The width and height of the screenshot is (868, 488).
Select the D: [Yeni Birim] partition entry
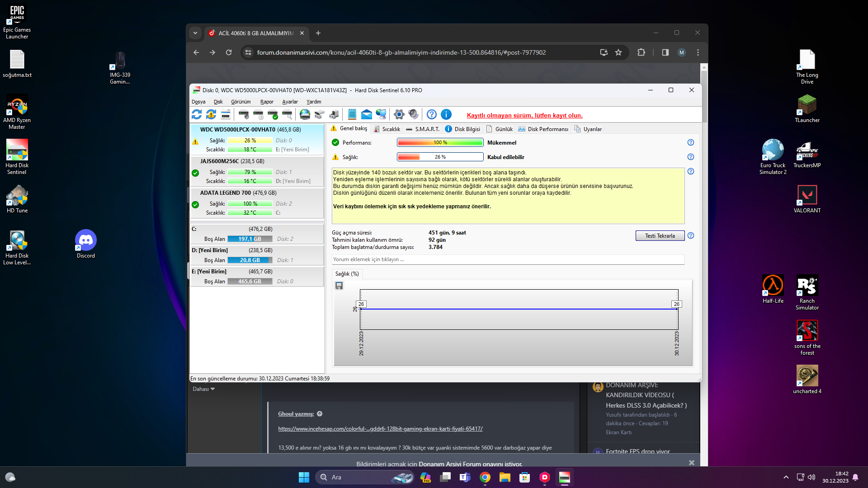coord(257,255)
